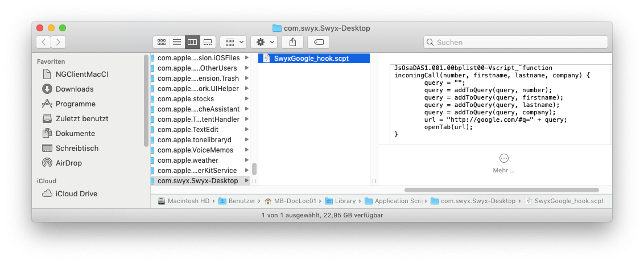Image resolution: width=644 pixels, height=264 pixels.
Task: Switch to list view in toolbar
Action: click(x=177, y=42)
